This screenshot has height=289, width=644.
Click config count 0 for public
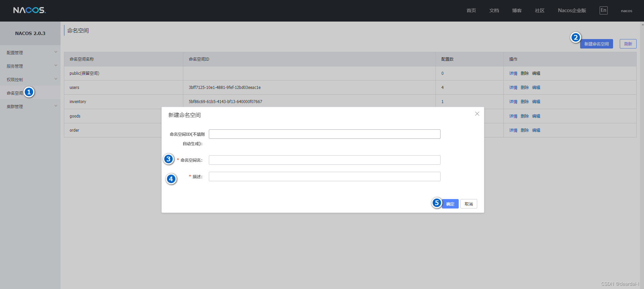click(442, 73)
